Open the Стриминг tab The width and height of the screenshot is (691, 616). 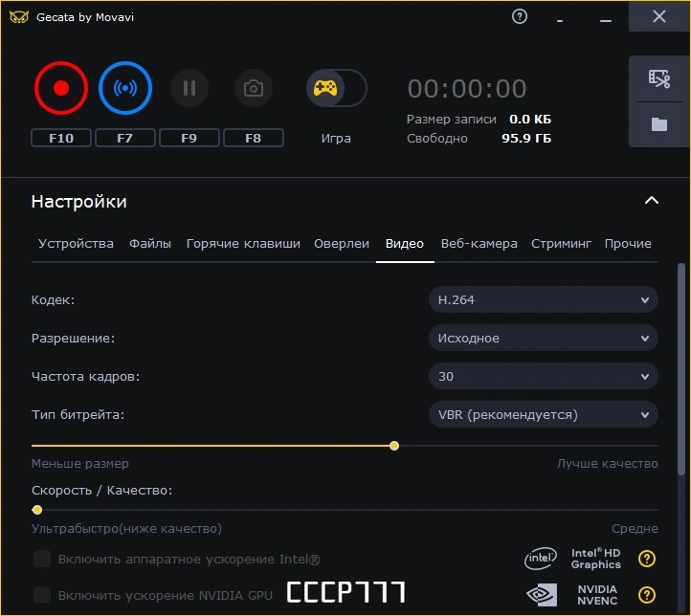coord(561,244)
